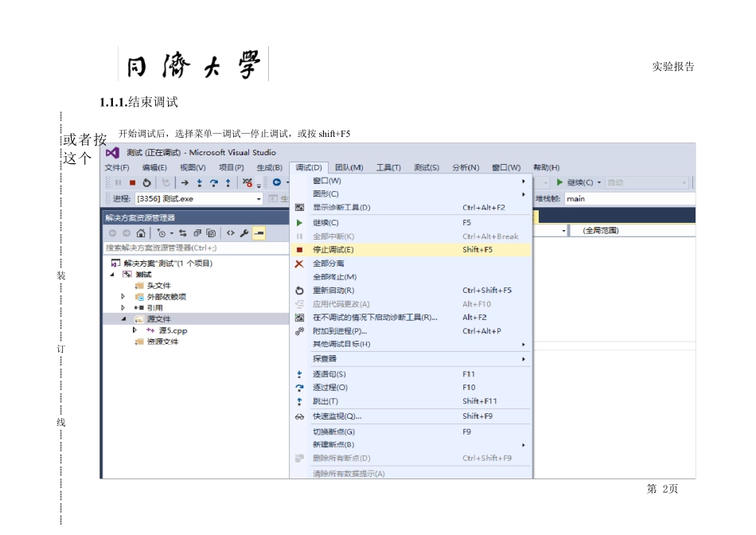This screenshot has width=756, height=535.
Task: Click the step over toolbar icon
Action: click(x=213, y=183)
